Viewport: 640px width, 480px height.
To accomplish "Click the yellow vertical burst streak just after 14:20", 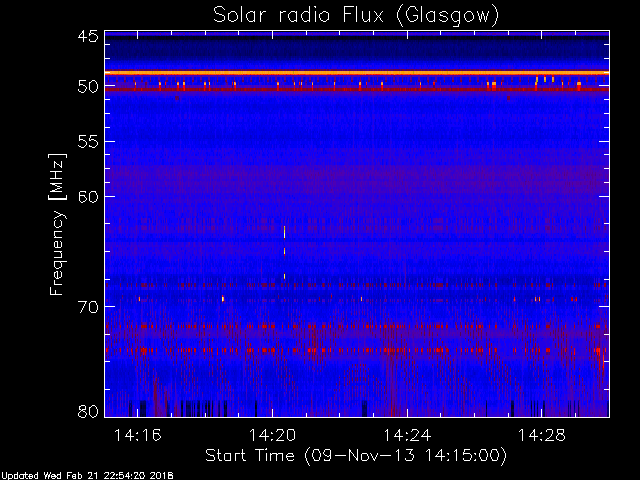I will coord(284,252).
